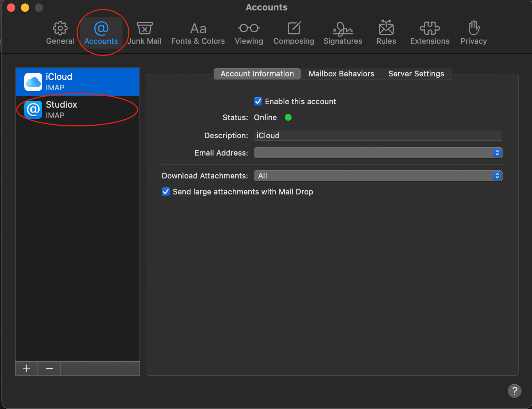Open the Accounts preferences pane

coord(101,34)
